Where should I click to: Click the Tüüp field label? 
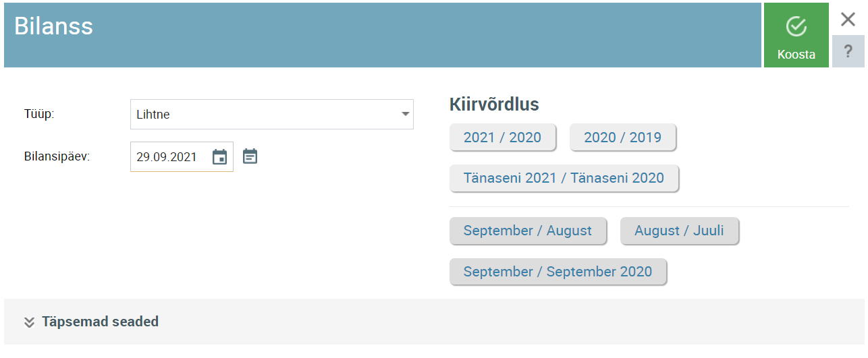coord(38,114)
